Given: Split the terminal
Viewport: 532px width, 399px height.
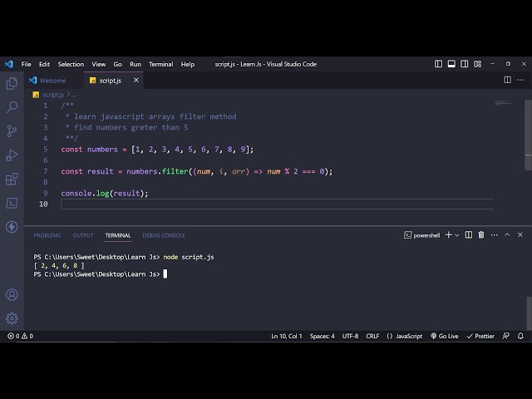Looking at the screenshot, I should [469, 234].
